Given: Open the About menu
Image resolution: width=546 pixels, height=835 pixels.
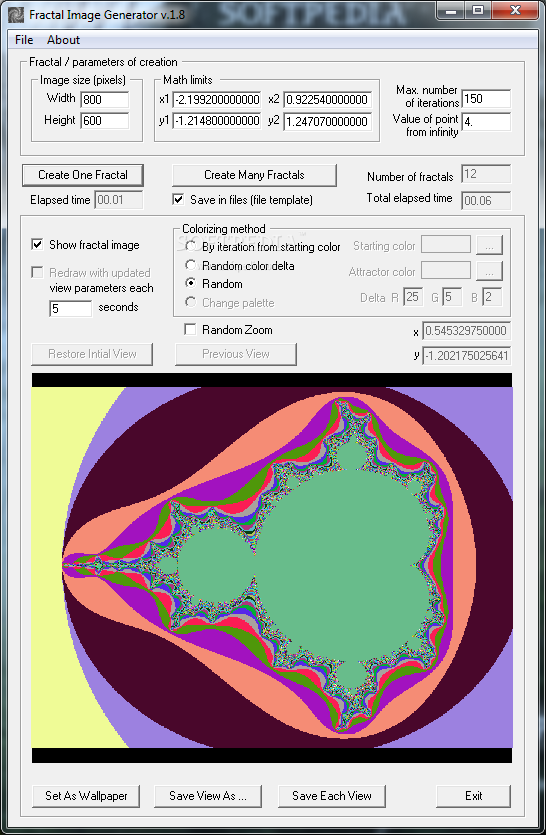Looking at the screenshot, I should pos(63,40).
